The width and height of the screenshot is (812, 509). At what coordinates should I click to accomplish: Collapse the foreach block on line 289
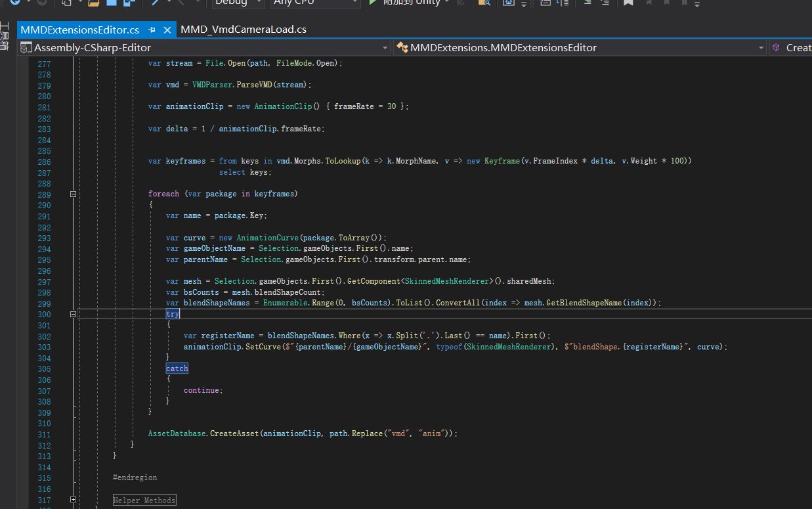point(73,194)
